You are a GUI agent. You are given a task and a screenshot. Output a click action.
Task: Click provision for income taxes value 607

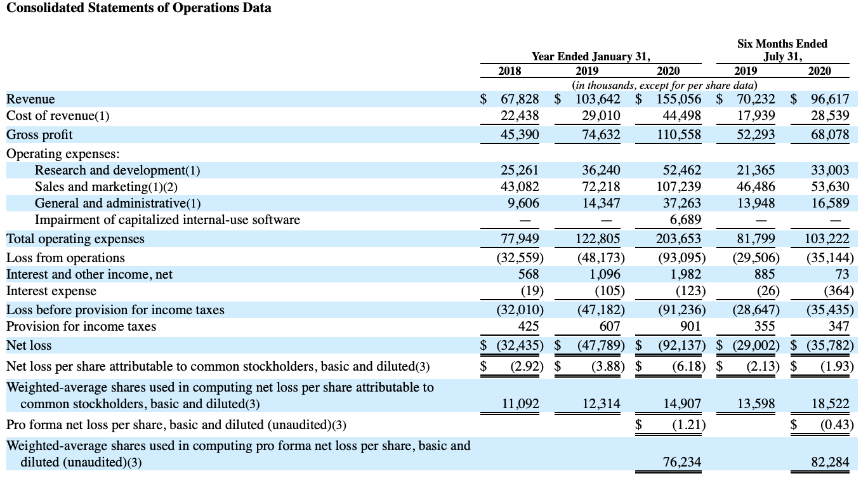tap(609, 326)
